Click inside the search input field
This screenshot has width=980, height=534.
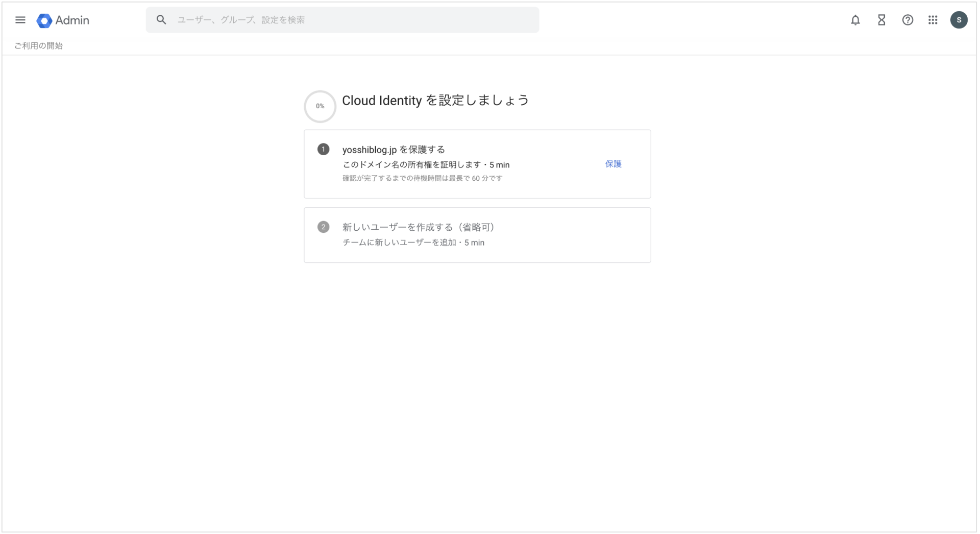(x=342, y=20)
